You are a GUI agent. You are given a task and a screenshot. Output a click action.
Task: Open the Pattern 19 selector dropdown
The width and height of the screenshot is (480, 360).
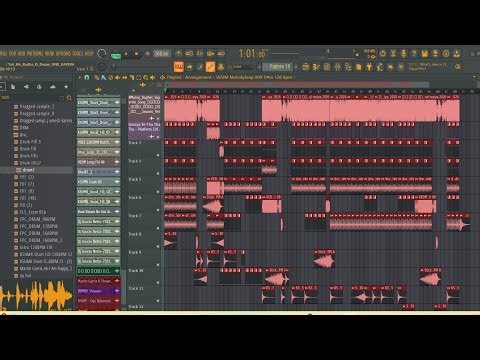pyautogui.click(x=277, y=67)
